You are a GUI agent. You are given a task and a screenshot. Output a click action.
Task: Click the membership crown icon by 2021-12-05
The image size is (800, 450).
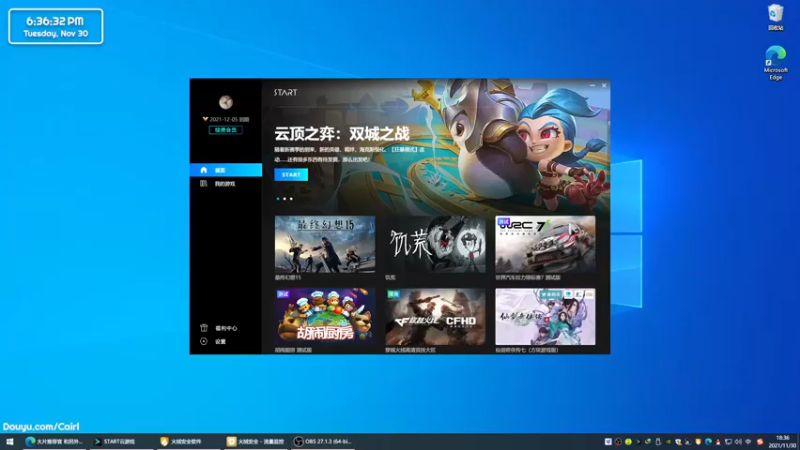(205, 119)
